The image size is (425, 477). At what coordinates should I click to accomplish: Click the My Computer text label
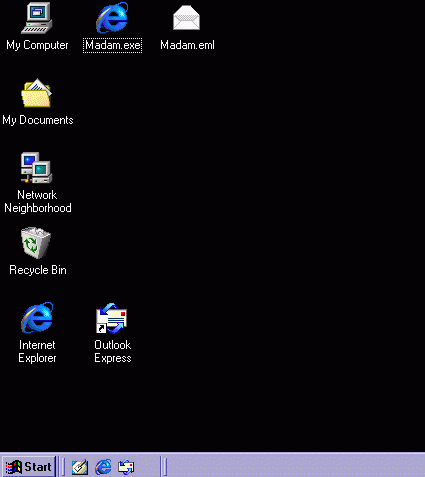[37, 45]
